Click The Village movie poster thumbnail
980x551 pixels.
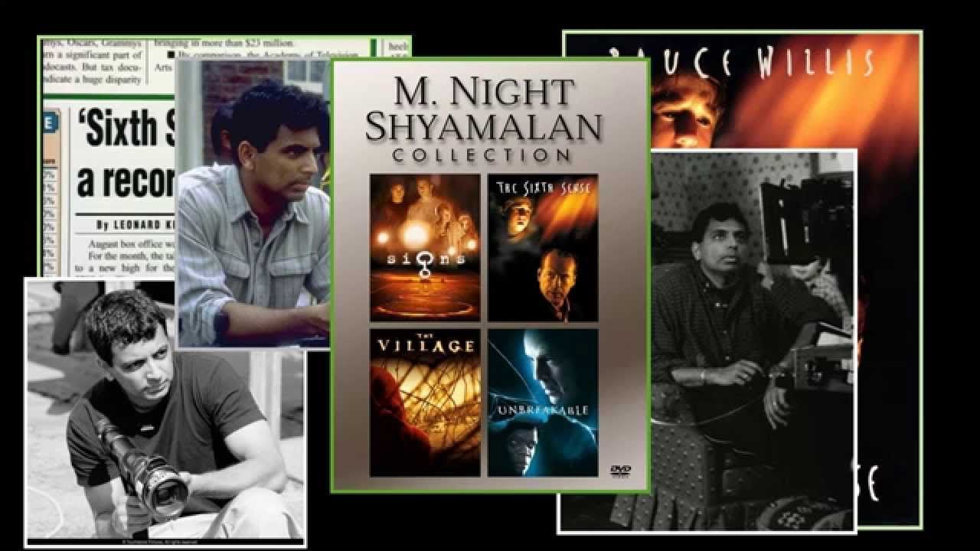(x=425, y=403)
